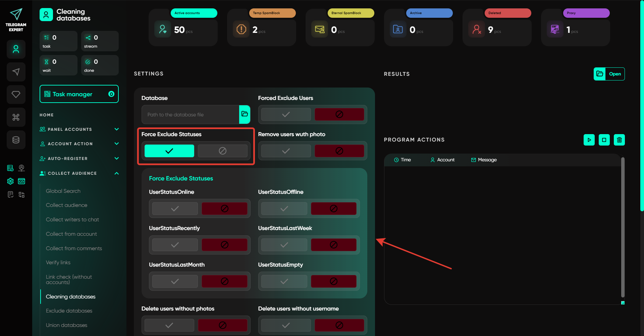Clear program actions with the trash icon

[619, 140]
